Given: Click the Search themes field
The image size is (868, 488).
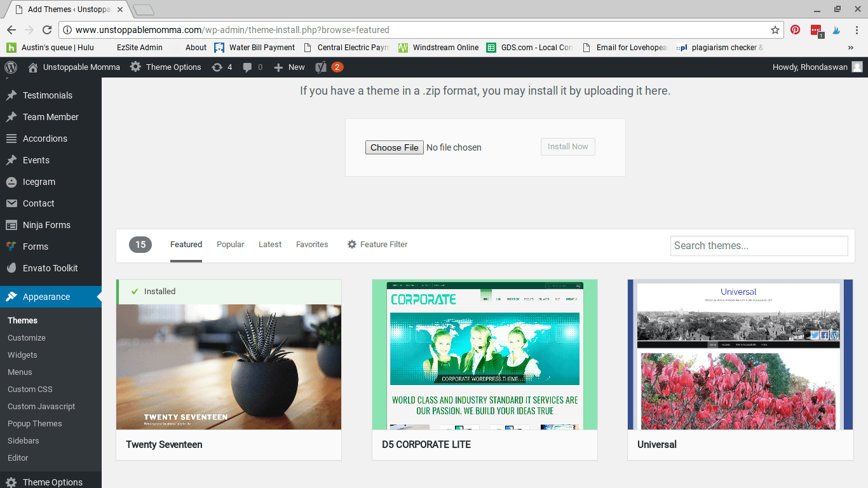Looking at the screenshot, I should click(x=759, y=246).
